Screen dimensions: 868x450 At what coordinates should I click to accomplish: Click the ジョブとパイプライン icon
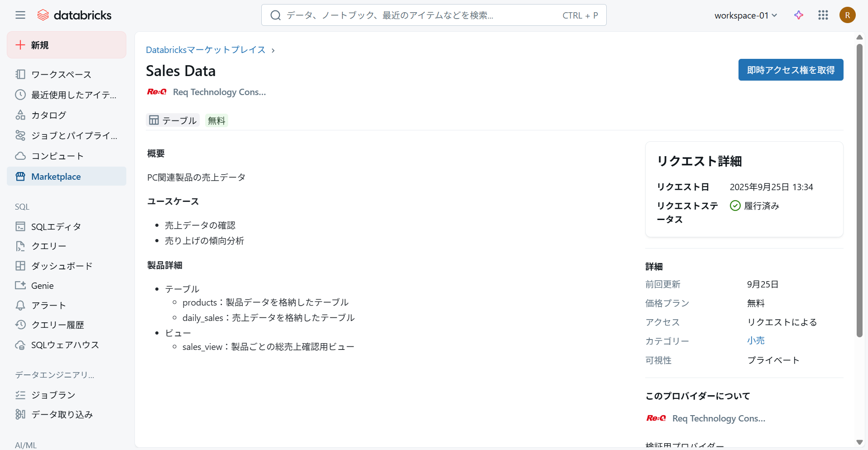tap(20, 135)
